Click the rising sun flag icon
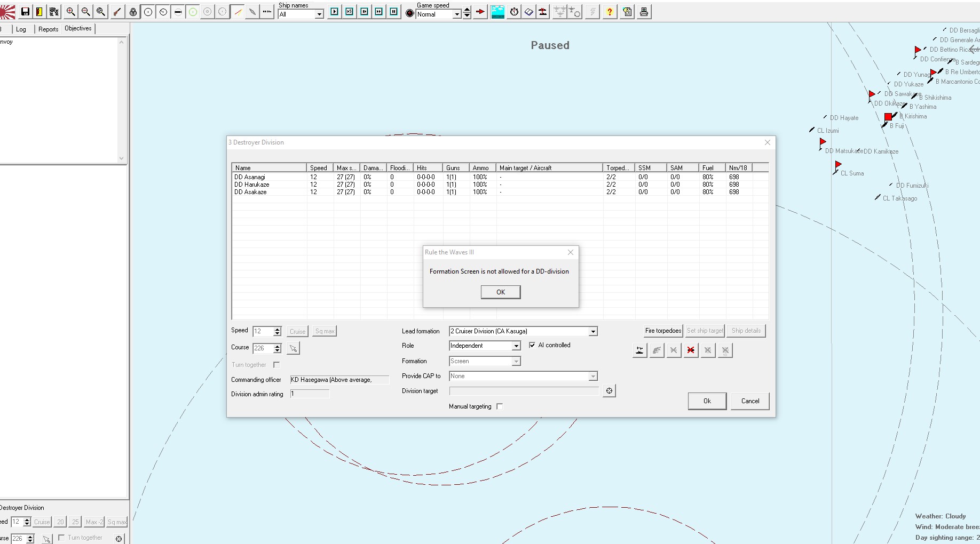980x544 pixels. (7, 12)
